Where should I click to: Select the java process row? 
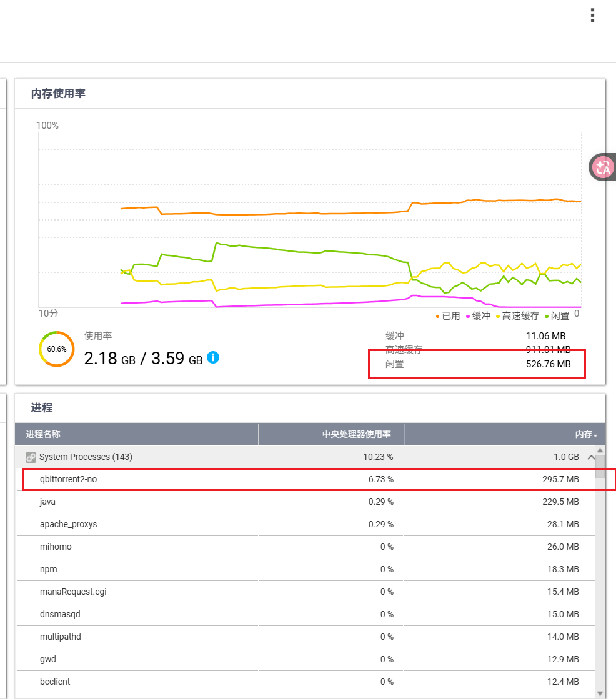pos(47,502)
